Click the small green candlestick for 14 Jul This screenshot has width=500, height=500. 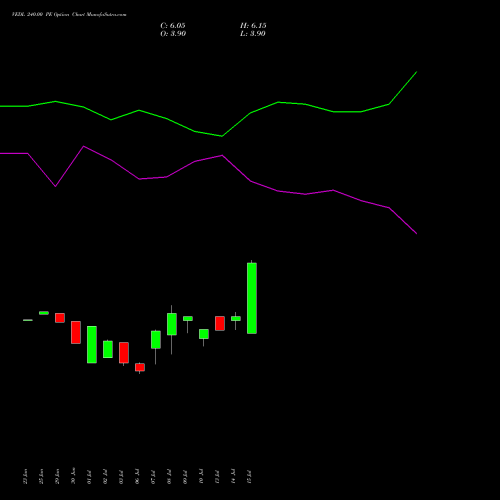236,319
